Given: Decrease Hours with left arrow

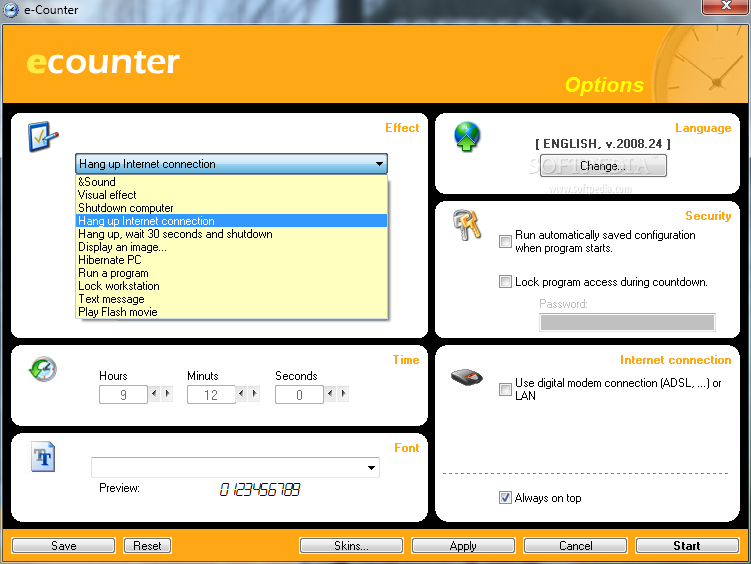Looking at the screenshot, I should 154,394.
